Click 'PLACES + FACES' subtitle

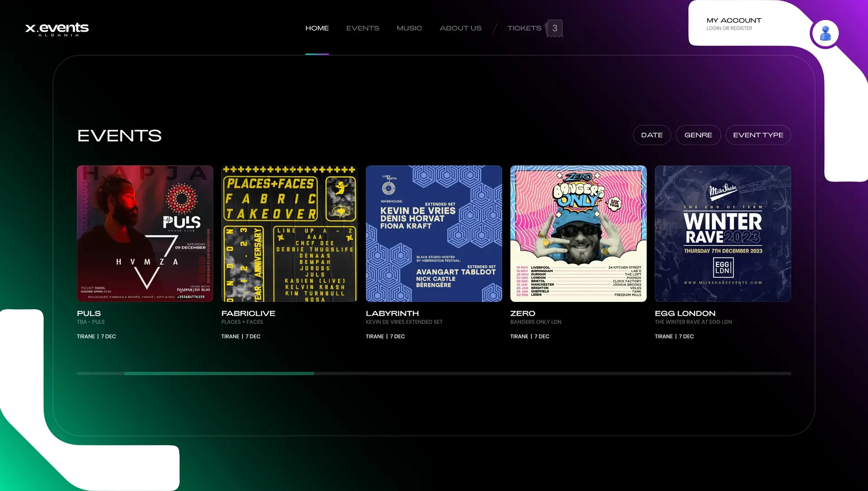point(242,322)
